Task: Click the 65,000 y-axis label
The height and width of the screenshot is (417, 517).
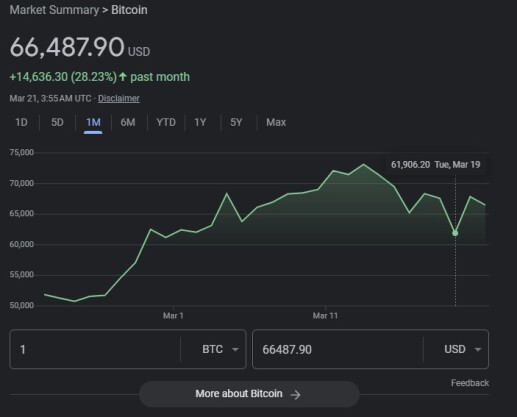Action: pos(22,214)
